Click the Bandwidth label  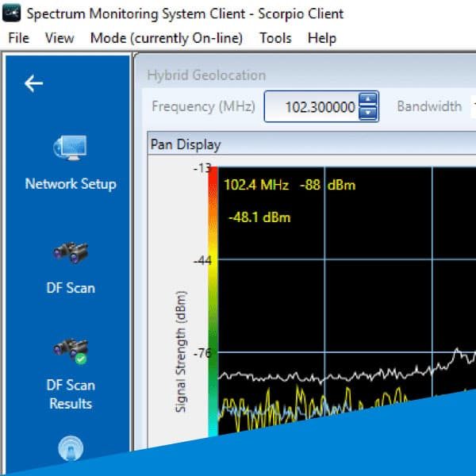[429, 106]
